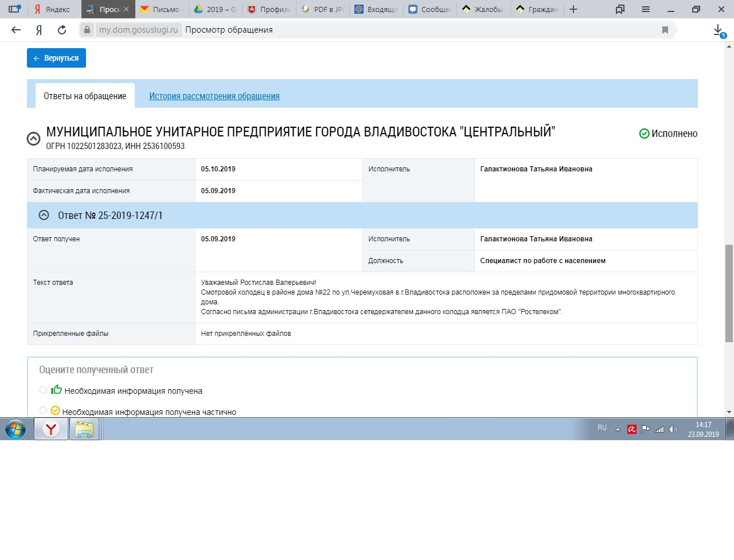Click the Yandex home 'Я' icon
The width and height of the screenshot is (734, 560).
click(39, 30)
